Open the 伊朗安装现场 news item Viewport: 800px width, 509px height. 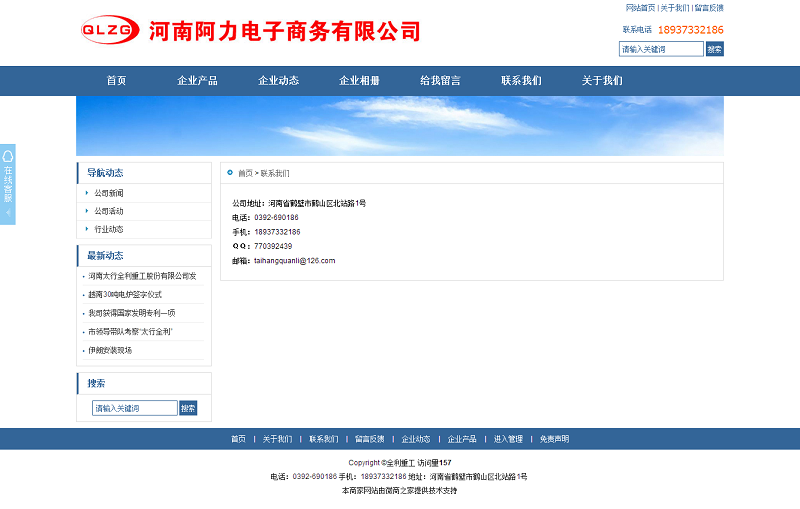point(110,350)
